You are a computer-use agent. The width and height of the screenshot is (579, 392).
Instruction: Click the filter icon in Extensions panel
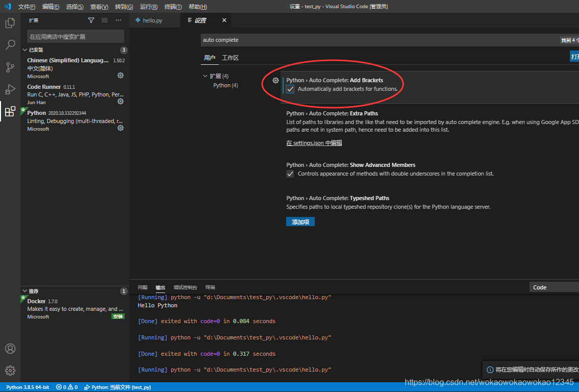click(x=91, y=20)
